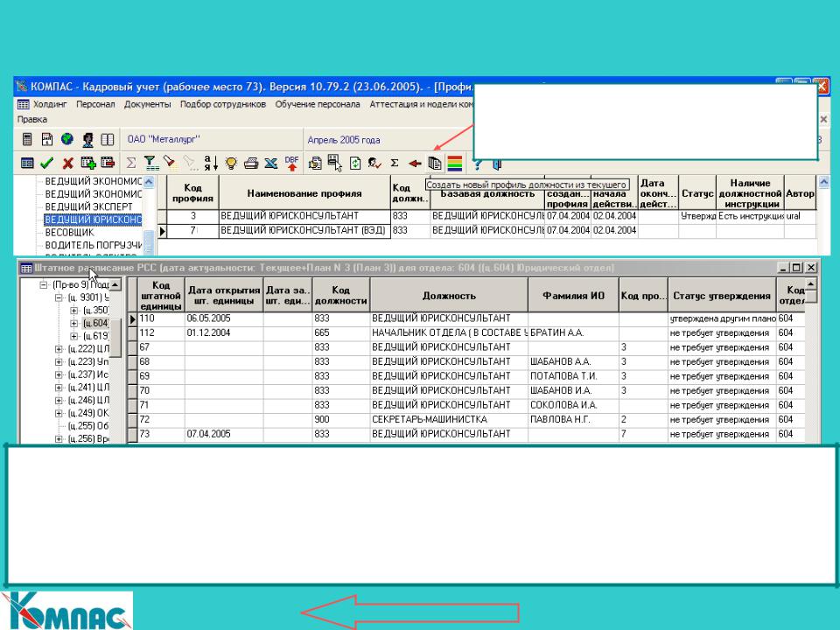This screenshot has width=840, height=630.
Task: Click the delete record icon with red minus
Action: tap(108, 163)
